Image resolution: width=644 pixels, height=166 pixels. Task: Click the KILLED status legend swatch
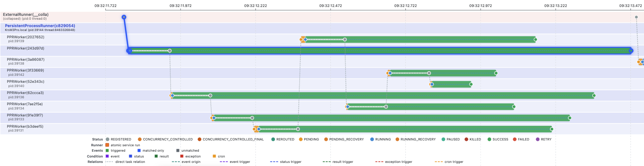tap(466, 139)
